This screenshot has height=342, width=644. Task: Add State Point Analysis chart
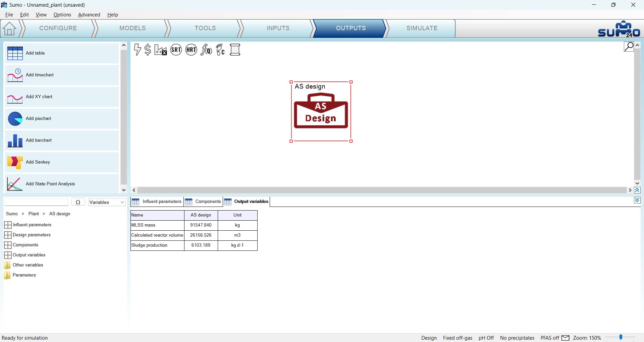62,184
